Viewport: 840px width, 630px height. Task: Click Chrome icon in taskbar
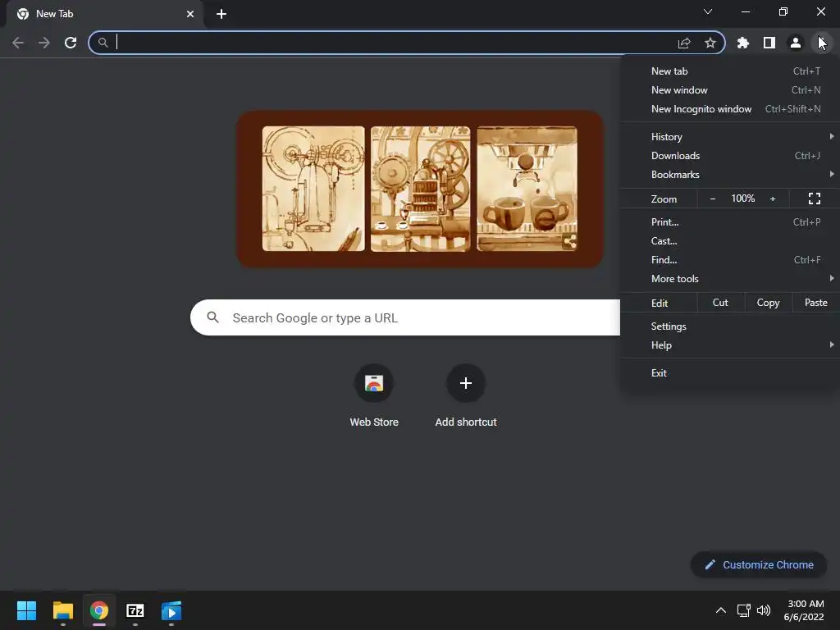99,610
